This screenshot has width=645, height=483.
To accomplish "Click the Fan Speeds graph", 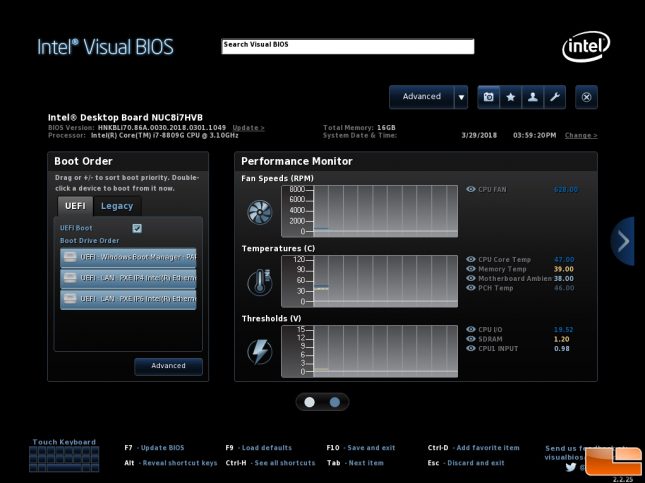I will pos(369,211).
